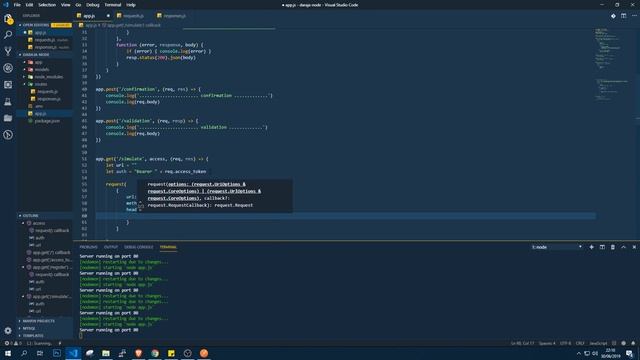Screen dimensions: 640x360
Task: Open the Help menu
Action: (131, 5)
